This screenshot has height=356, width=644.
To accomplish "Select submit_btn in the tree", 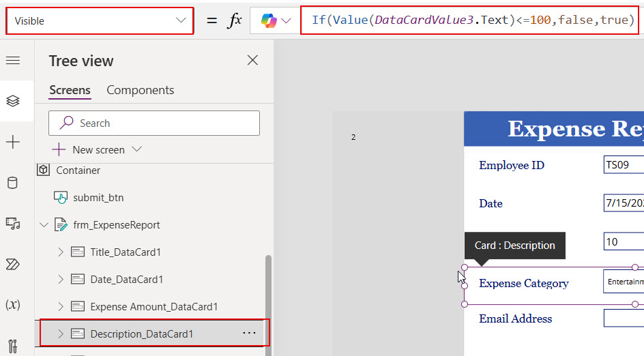I will [98, 198].
